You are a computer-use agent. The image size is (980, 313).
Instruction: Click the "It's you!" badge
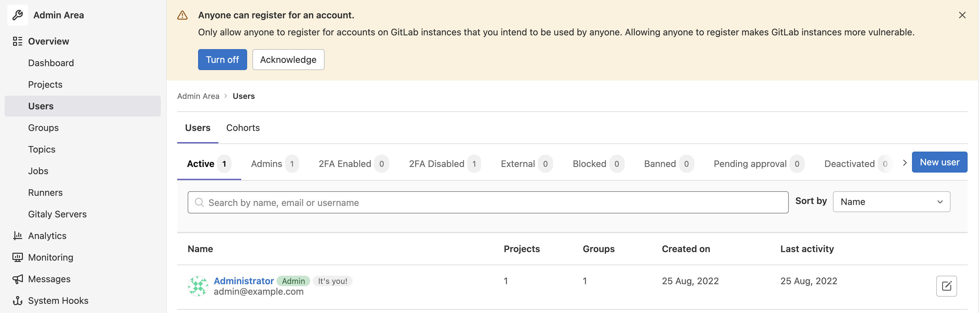point(332,281)
